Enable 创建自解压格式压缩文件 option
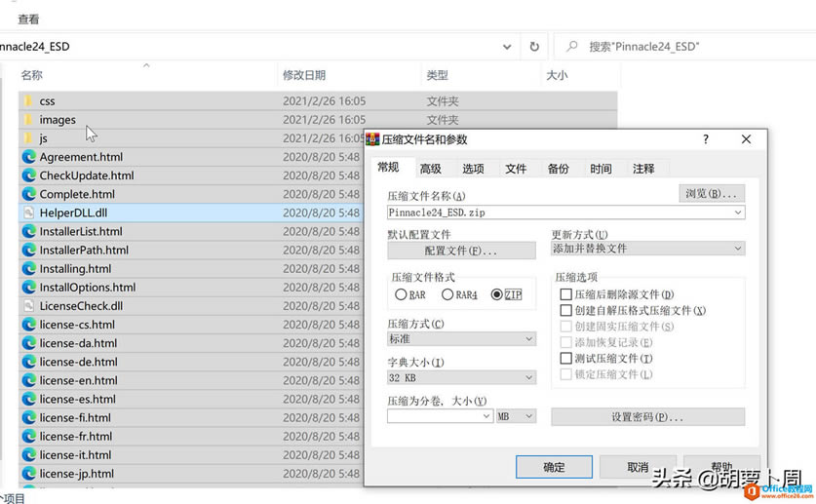816x504 pixels. 565,311
